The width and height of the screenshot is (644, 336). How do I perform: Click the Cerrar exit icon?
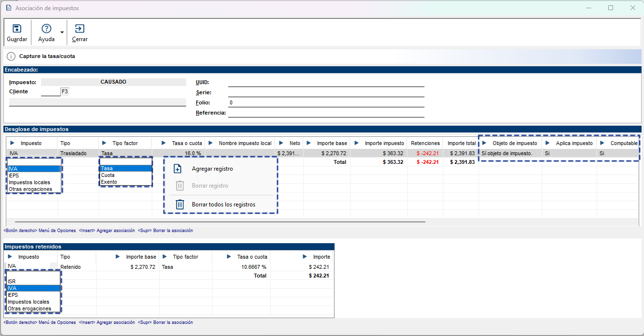(80, 29)
